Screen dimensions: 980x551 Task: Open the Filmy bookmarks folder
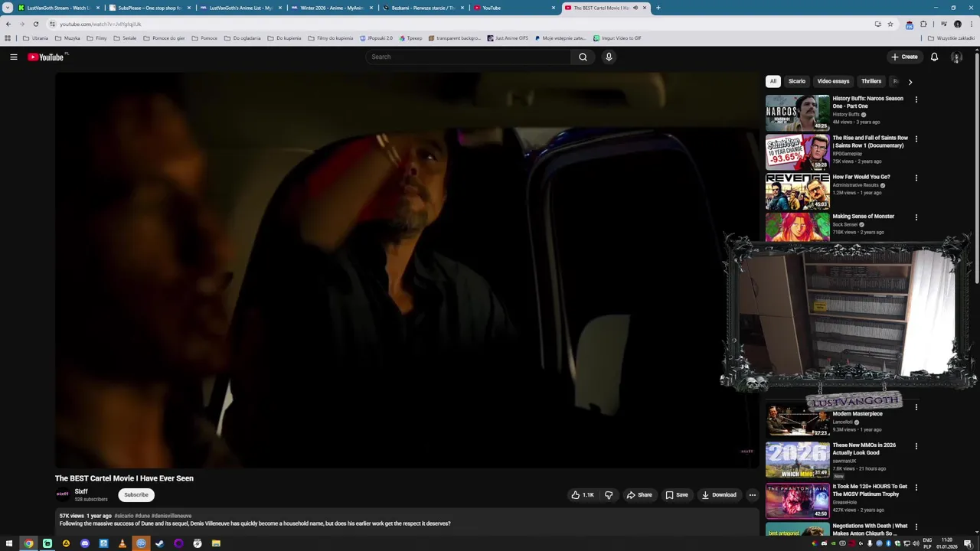pyautogui.click(x=96, y=38)
